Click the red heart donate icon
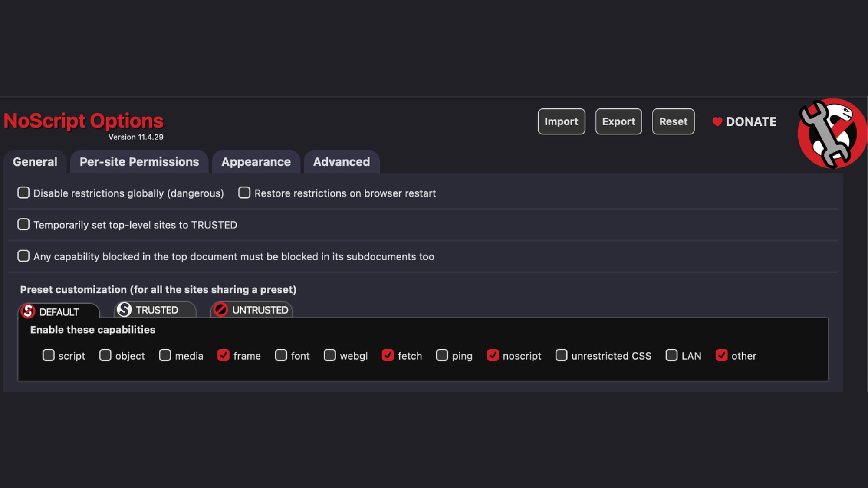 (x=717, y=122)
